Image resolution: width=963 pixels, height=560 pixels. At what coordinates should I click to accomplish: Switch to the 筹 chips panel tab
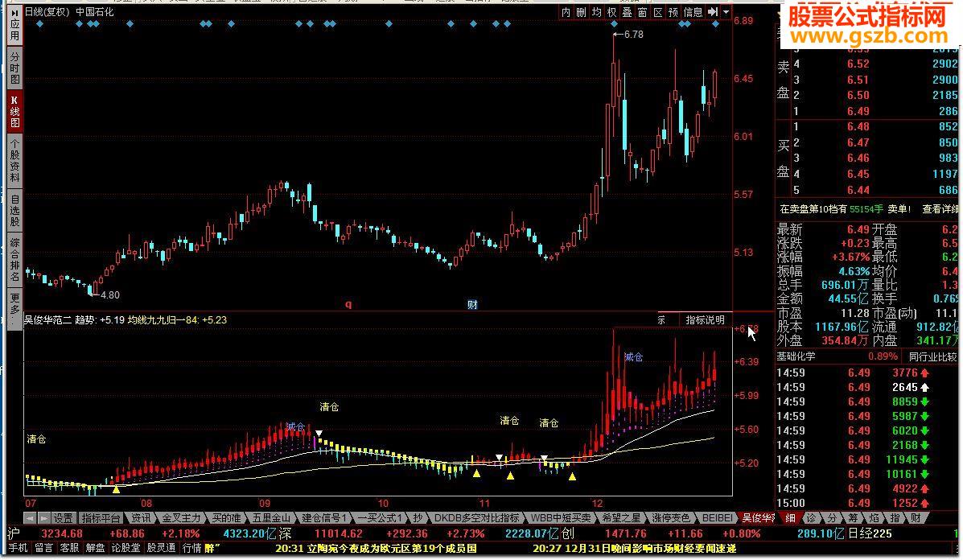pos(853,518)
